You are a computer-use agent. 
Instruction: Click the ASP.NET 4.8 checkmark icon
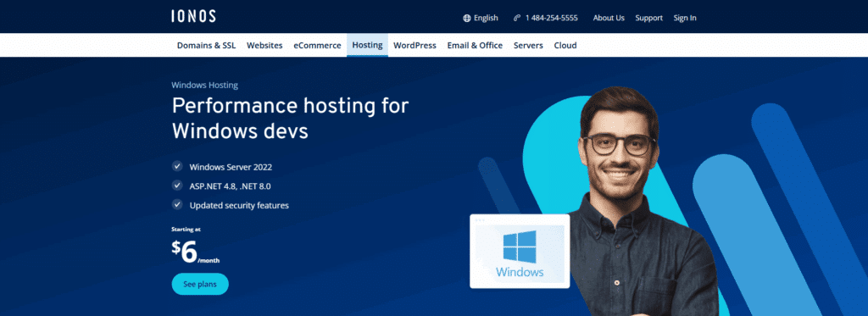[177, 186]
